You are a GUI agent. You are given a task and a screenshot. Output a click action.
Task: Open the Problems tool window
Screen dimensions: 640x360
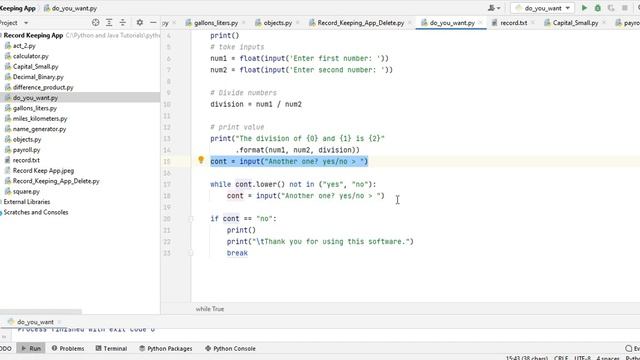68,348
